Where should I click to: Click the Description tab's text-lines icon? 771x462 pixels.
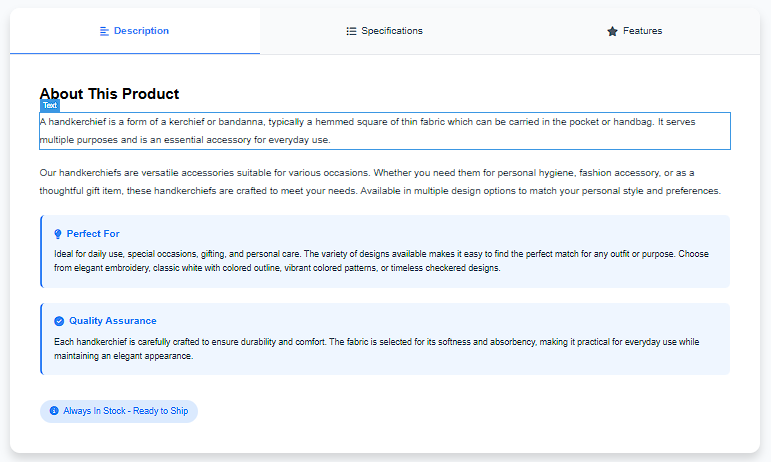pyautogui.click(x=104, y=31)
